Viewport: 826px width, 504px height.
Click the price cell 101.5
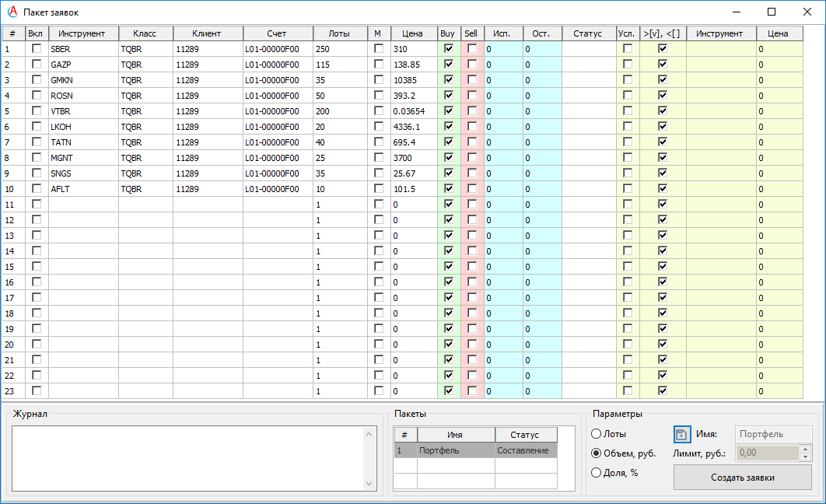(414, 188)
